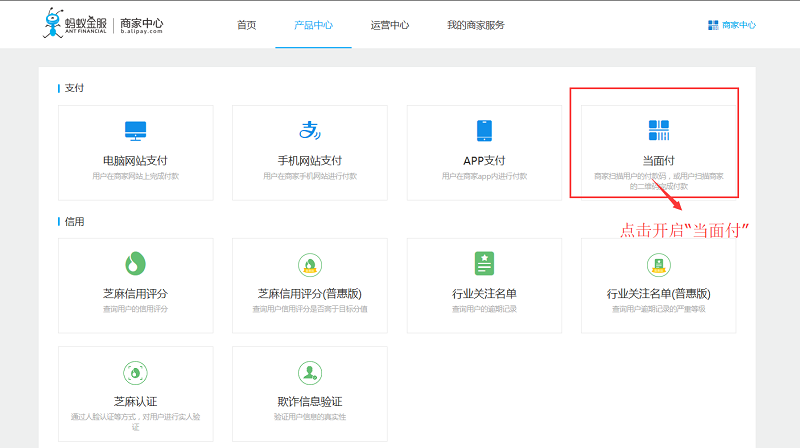
Task: Click the APP支付 phone icon
Action: point(484,131)
